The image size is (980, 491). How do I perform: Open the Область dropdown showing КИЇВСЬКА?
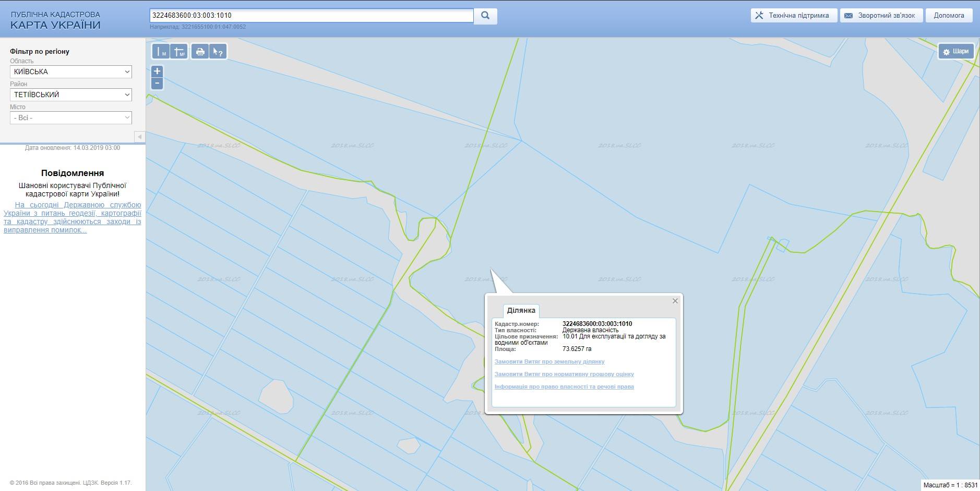71,72
